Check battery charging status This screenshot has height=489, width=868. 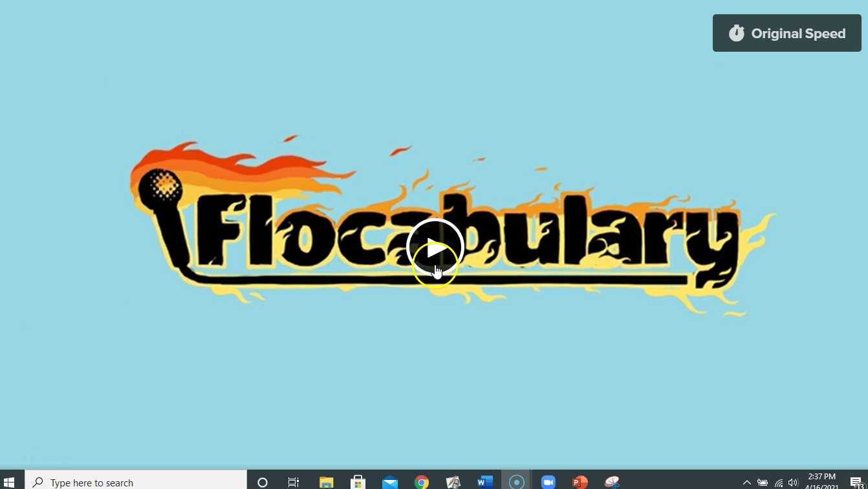click(763, 482)
